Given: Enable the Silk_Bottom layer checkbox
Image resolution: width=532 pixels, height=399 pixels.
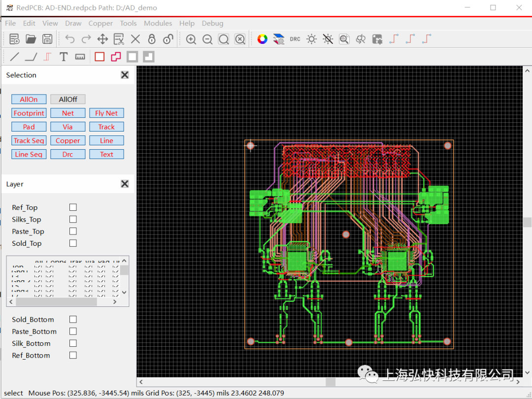Looking at the screenshot, I should tap(73, 343).
